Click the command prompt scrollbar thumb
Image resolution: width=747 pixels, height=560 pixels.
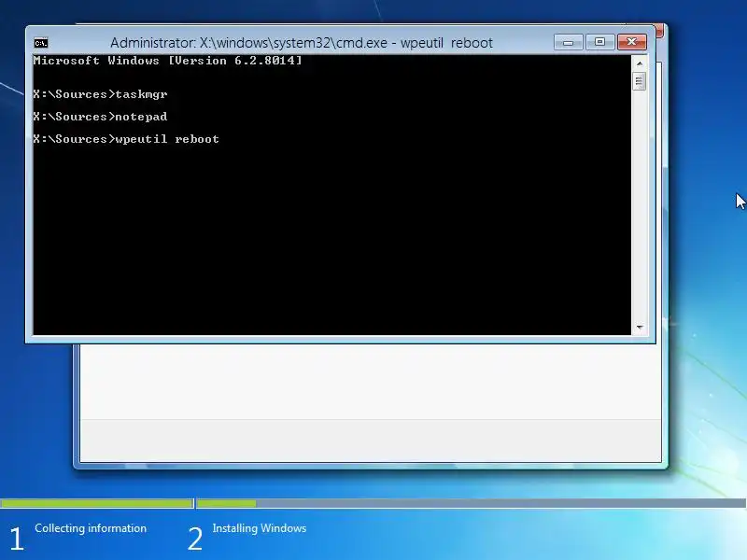[x=640, y=81]
